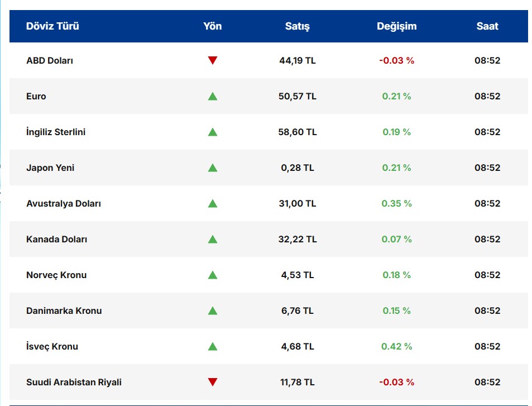This screenshot has width=532, height=406.
Task: Click the green up arrow for Avustralya Doları
Action: tap(212, 203)
